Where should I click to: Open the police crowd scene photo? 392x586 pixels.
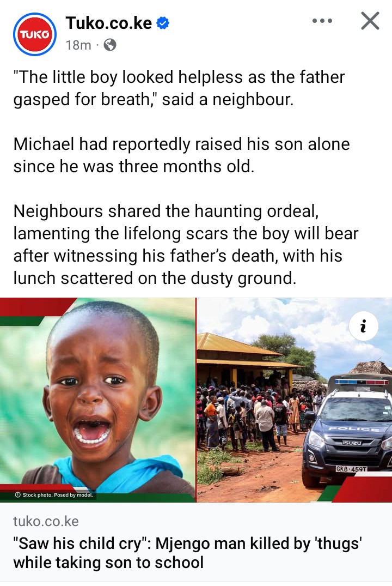(294, 400)
